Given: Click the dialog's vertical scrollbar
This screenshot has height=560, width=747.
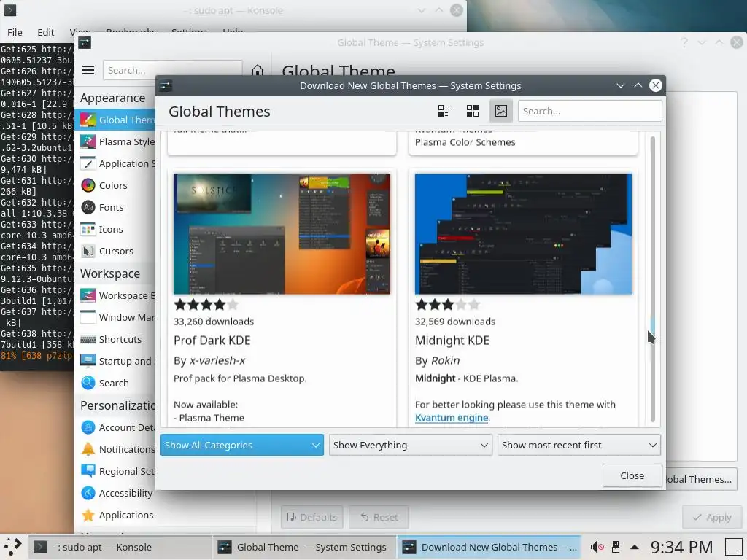Looking at the screenshot, I should click(652, 279).
